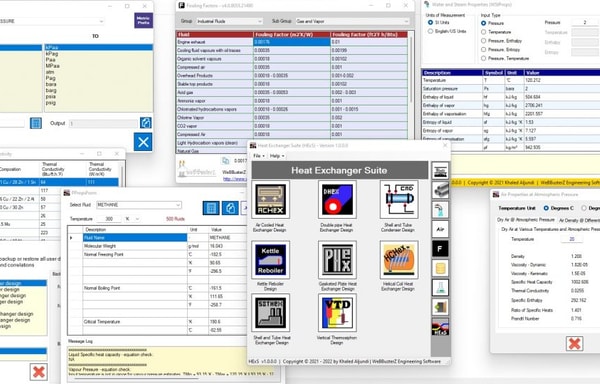Screen dimensions: 600x384
Task: Click red X button in Air Properties window
Action: click(x=574, y=343)
